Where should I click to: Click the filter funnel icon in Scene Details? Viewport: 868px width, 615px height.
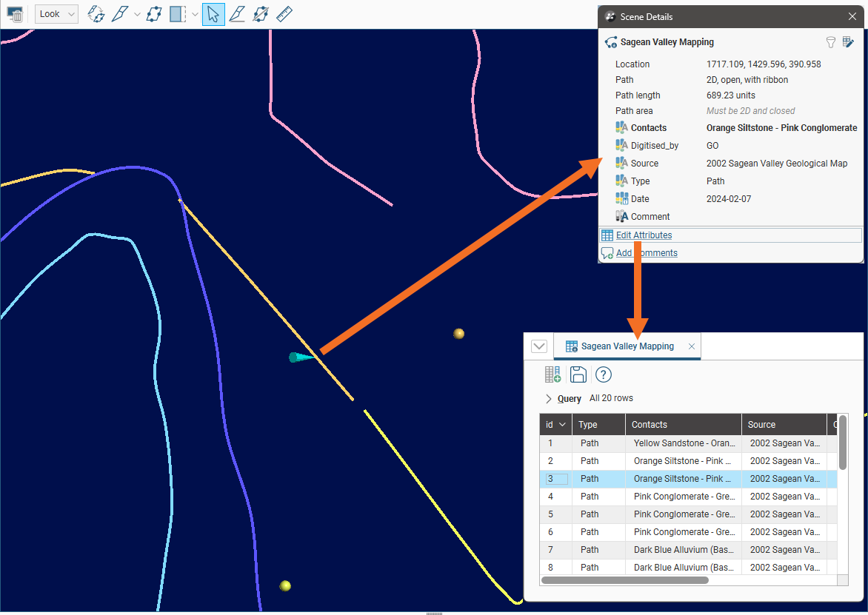tap(831, 42)
